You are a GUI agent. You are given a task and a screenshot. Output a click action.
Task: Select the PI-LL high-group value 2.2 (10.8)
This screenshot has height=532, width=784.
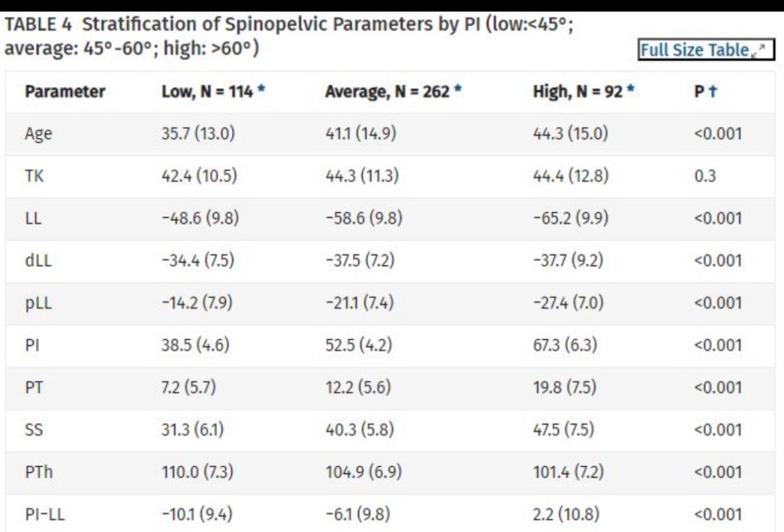tap(566, 514)
